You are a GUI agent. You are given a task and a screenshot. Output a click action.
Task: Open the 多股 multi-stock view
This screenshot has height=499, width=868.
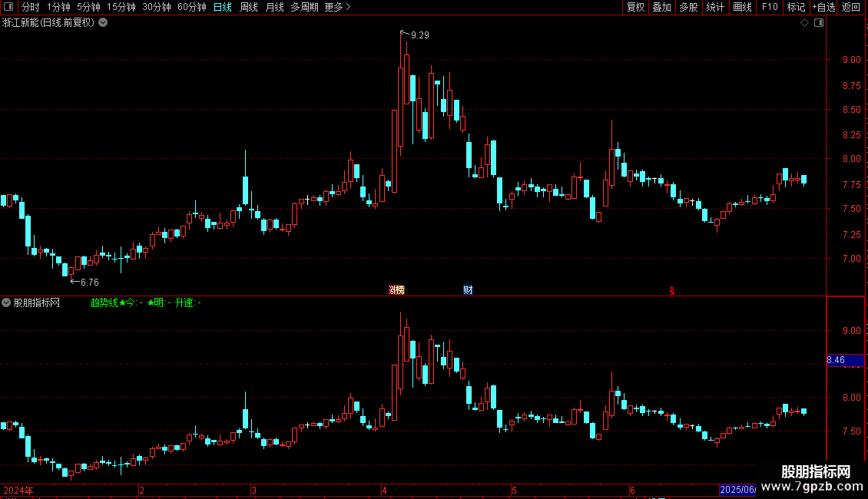pos(688,7)
